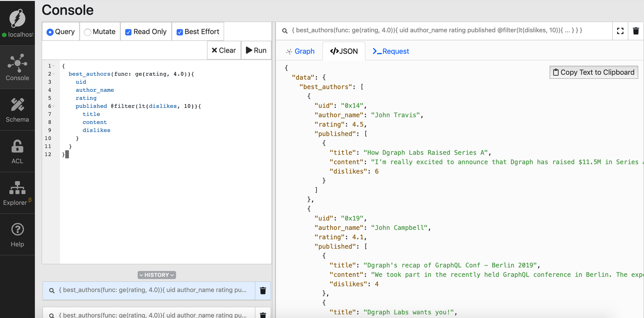This screenshot has width=644, height=318.
Task: Open the Console sidebar section
Action: click(17, 67)
